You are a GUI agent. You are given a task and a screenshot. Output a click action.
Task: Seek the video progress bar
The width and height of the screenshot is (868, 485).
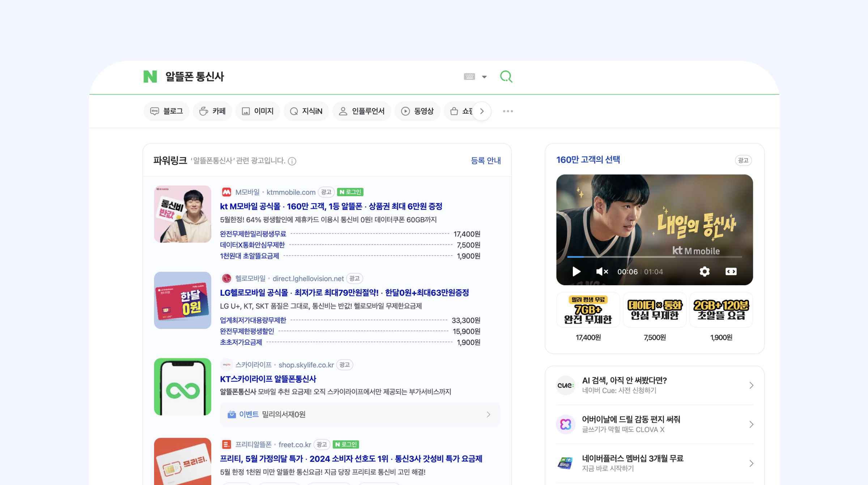[655, 257]
